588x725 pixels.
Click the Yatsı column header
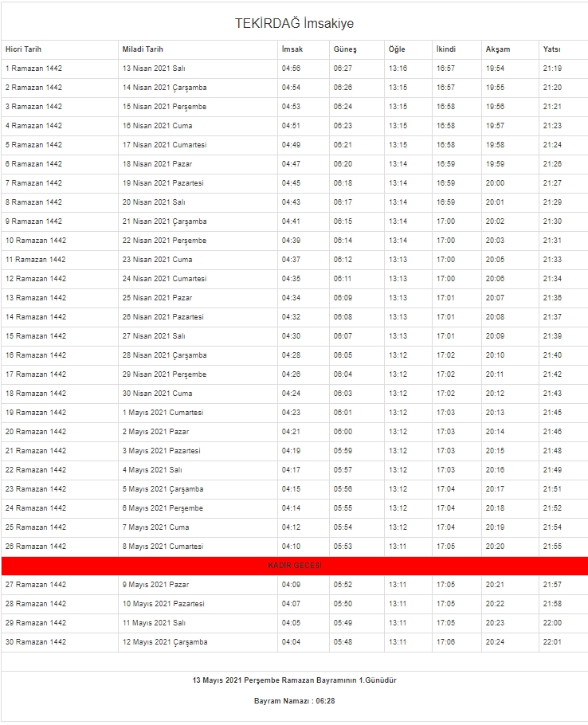click(551, 49)
